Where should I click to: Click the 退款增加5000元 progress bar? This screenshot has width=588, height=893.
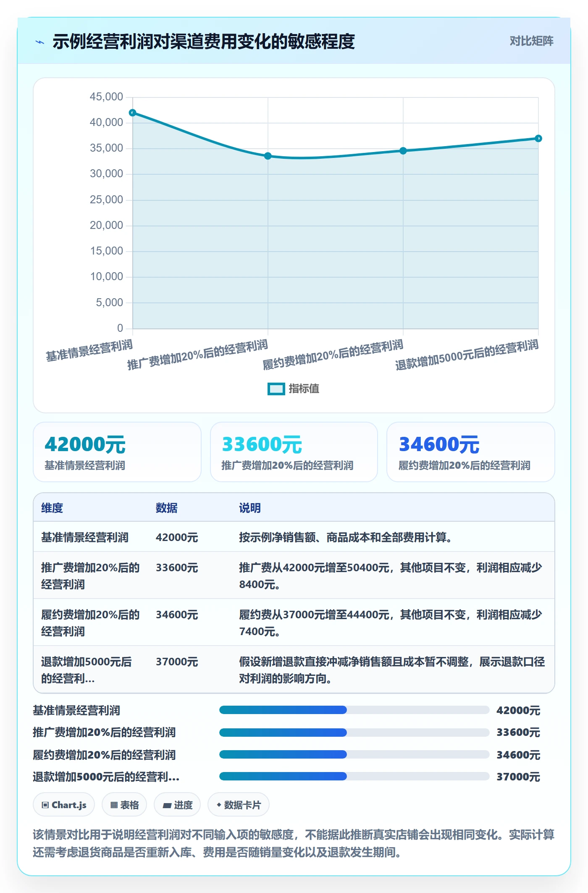(x=354, y=776)
